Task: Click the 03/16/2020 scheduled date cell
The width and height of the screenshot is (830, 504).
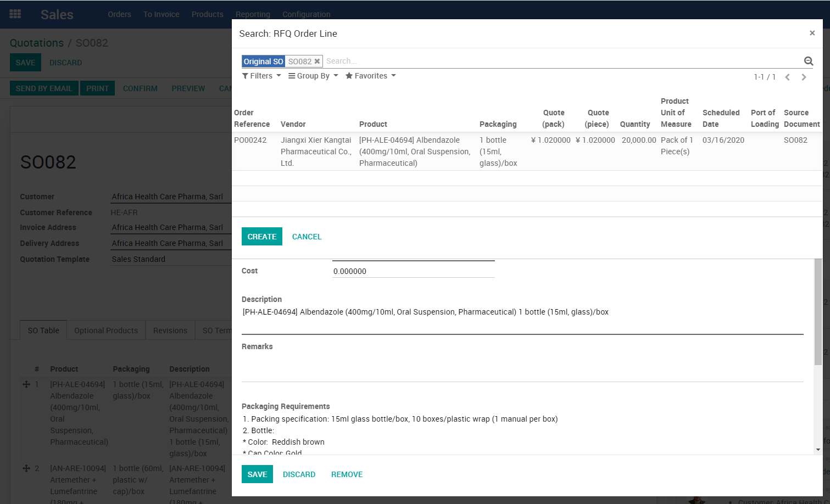Action: tap(723, 140)
